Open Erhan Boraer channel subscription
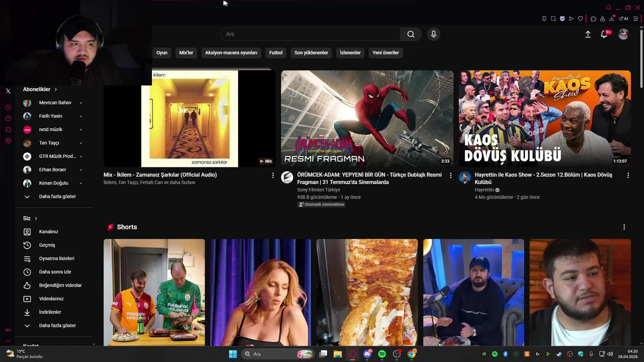 pos(53,170)
